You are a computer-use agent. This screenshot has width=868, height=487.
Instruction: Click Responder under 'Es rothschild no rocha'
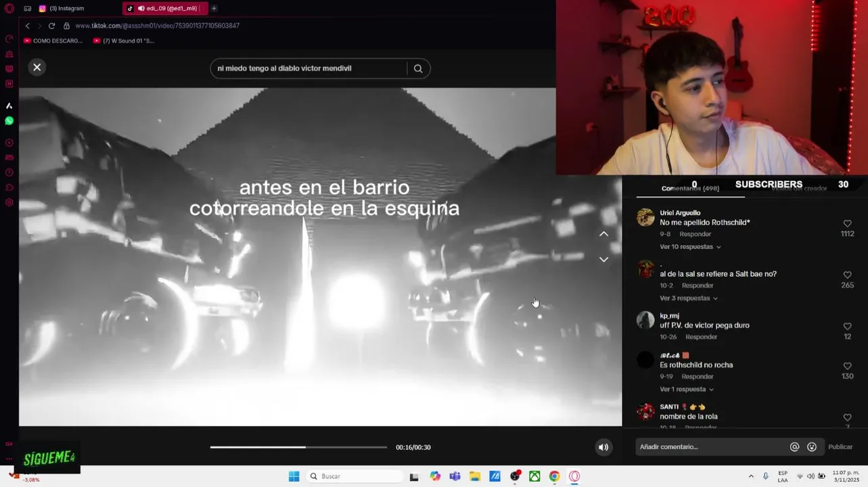(697, 377)
